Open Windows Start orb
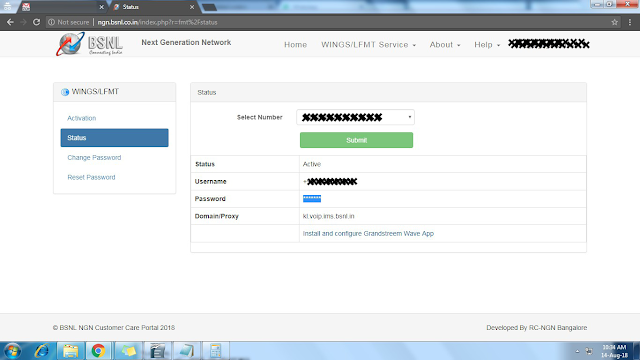Viewport: 640px width, 360px height. click(12, 351)
